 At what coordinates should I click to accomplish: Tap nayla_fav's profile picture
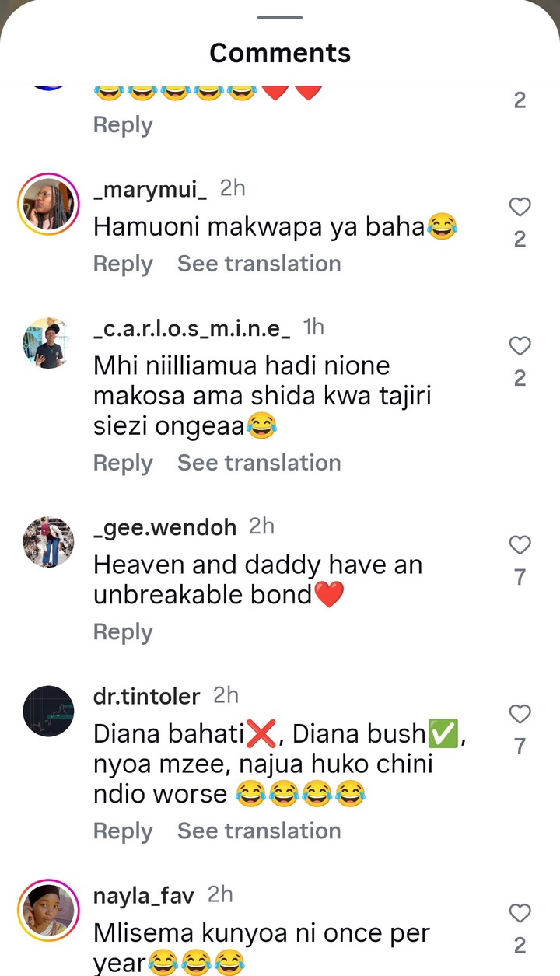pos(48,910)
